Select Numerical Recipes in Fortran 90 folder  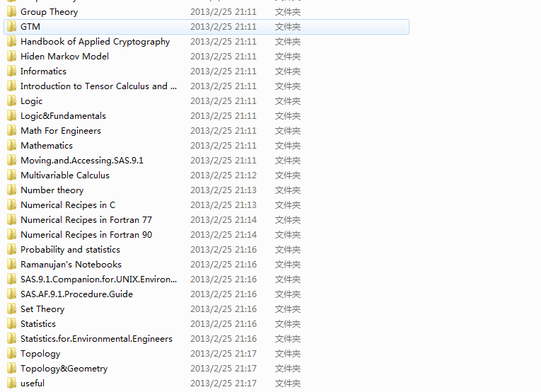coord(86,235)
